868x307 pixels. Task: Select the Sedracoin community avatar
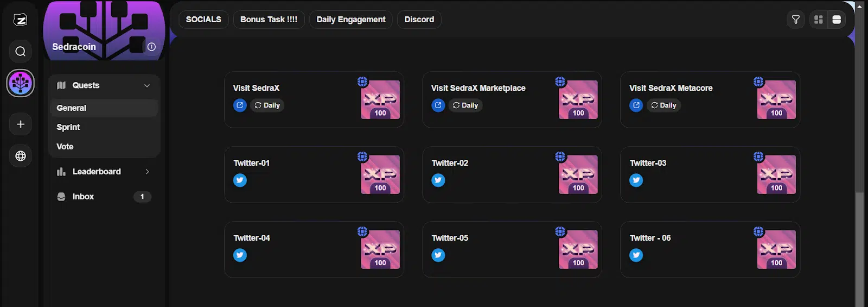[x=21, y=84]
